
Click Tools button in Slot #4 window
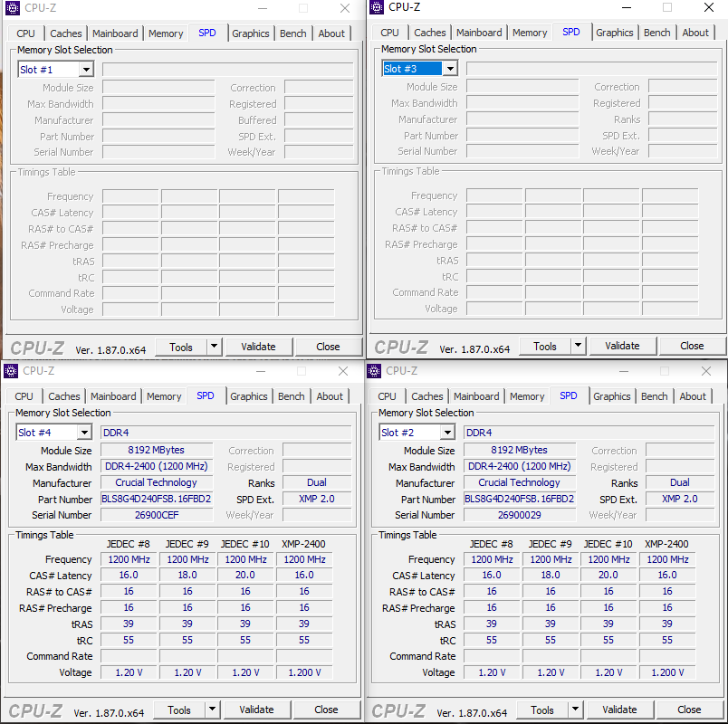pos(179,710)
